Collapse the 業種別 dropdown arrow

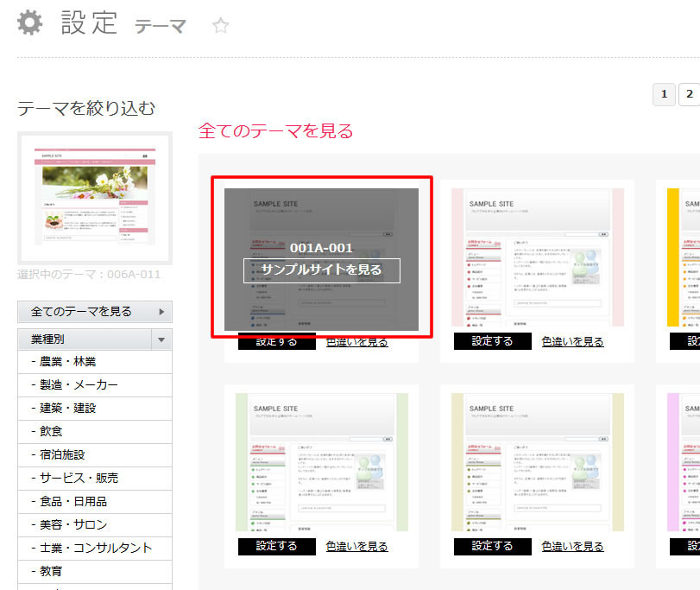[161, 339]
